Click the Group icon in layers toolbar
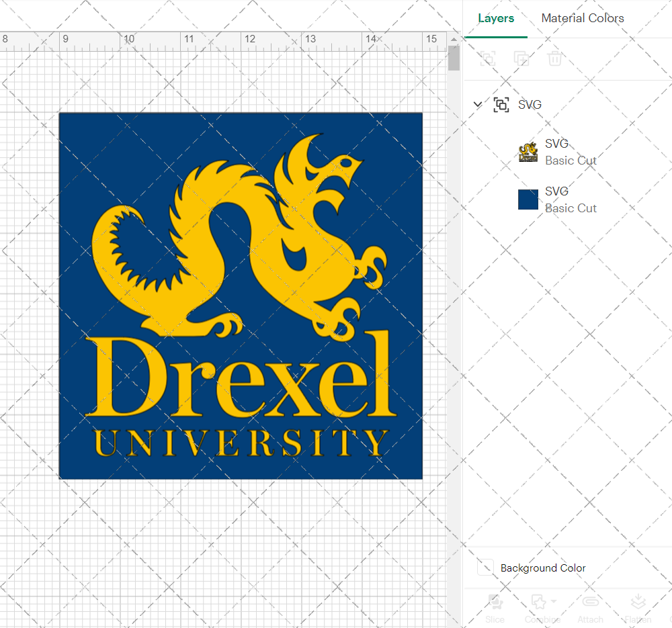Screen dimensions: 672x628 488,58
